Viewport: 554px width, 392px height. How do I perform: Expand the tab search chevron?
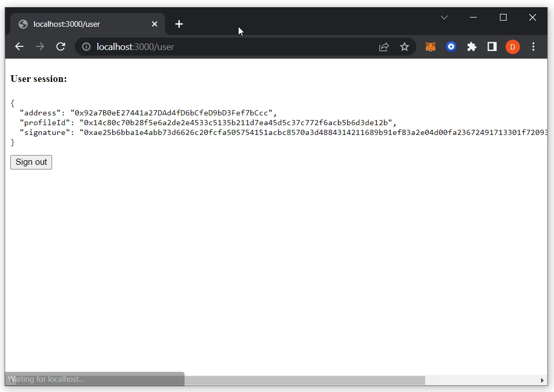click(444, 18)
